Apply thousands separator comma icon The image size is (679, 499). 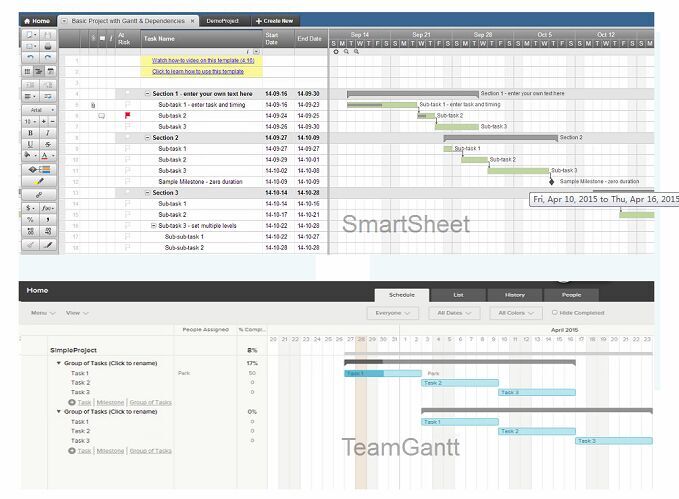(48, 220)
